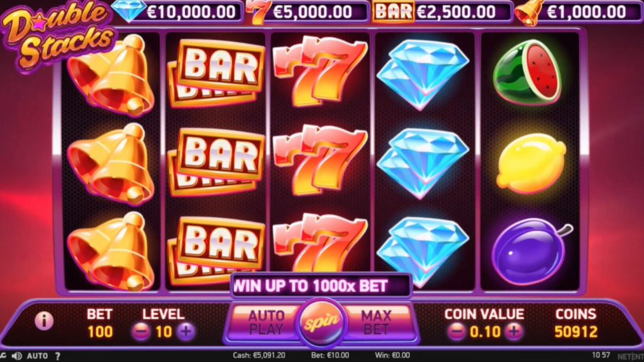644x362 pixels.
Task: Open help with the question mark icon
Action: pos(57,356)
